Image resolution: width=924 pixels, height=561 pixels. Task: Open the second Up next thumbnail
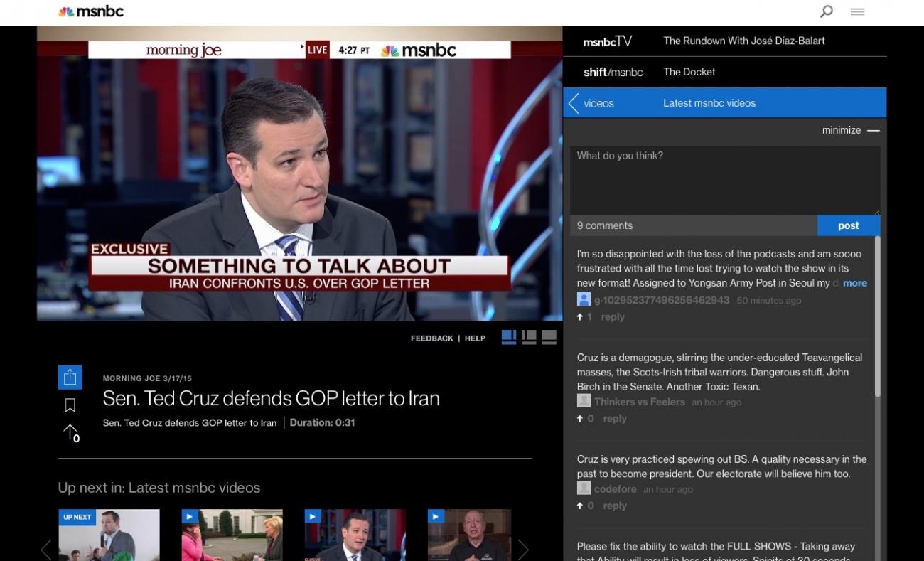[x=232, y=535]
